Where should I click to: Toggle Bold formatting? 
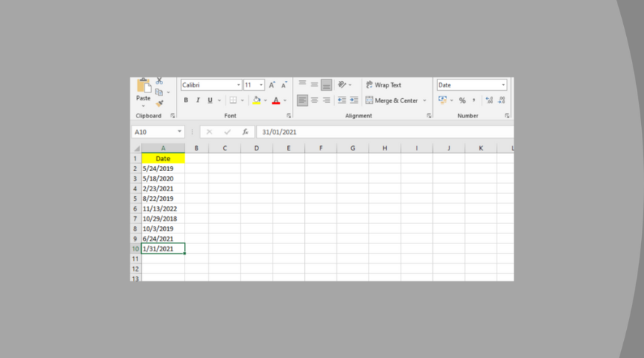coord(185,100)
